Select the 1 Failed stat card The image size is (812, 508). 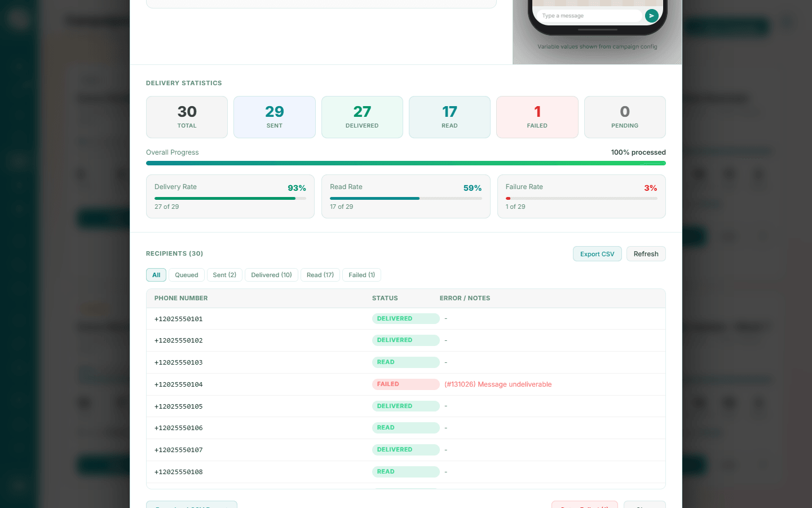click(x=537, y=117)
